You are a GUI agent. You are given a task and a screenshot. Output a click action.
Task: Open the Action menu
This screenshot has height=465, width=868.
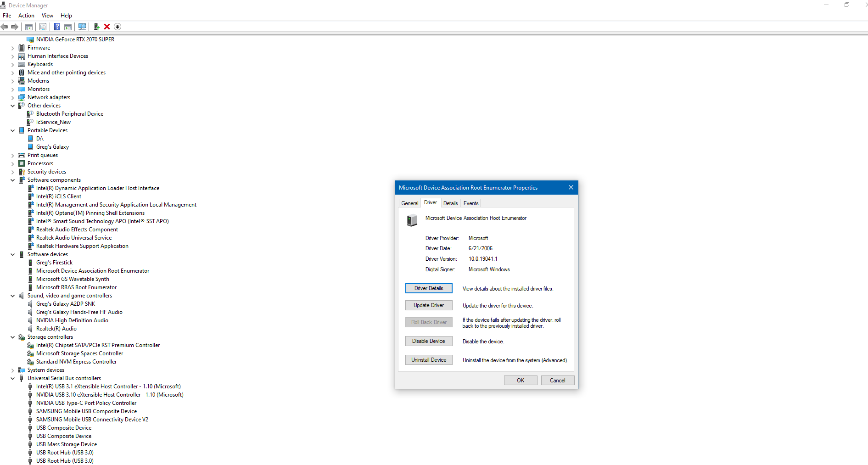pyautogui.click(x=26, y=16)
